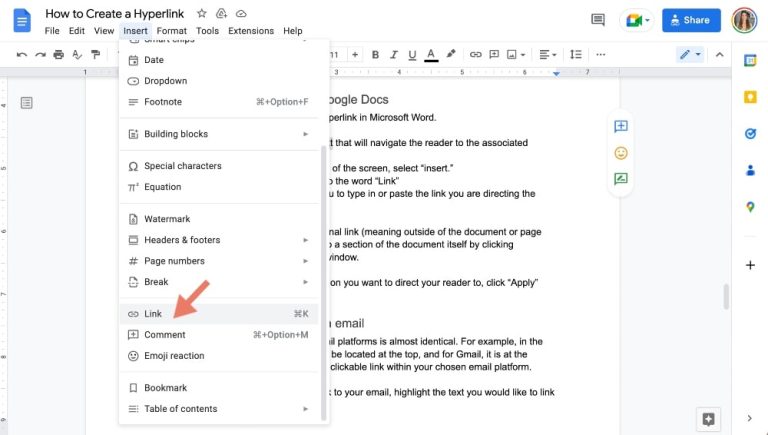Open the text color picker
This screenshot has width=768, height=435.
point(431,55)
